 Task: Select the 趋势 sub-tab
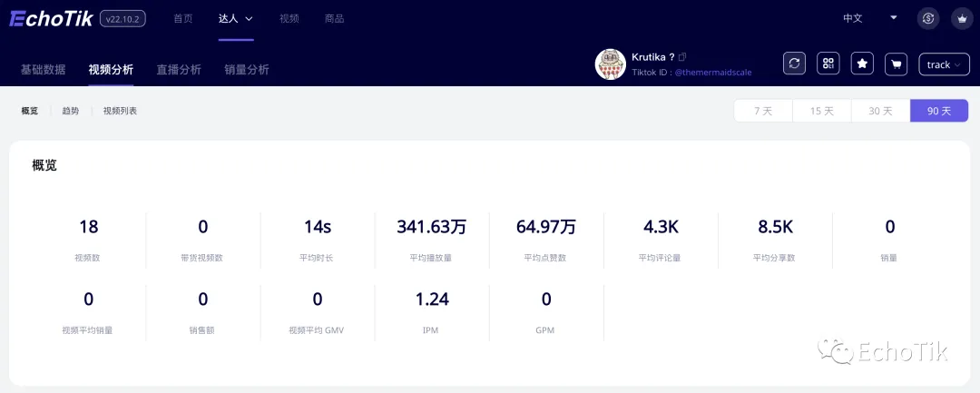pyautogui.click(x=71, y=111)
